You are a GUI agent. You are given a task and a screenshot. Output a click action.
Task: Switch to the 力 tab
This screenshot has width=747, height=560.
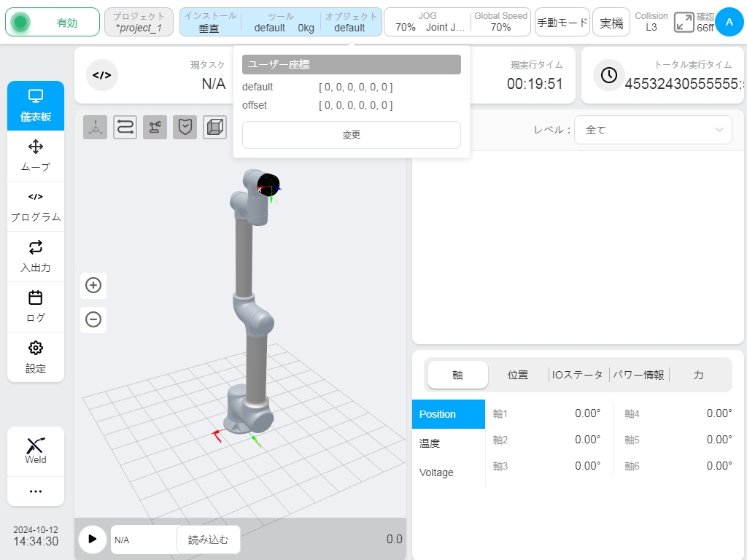tap(698, 375)
